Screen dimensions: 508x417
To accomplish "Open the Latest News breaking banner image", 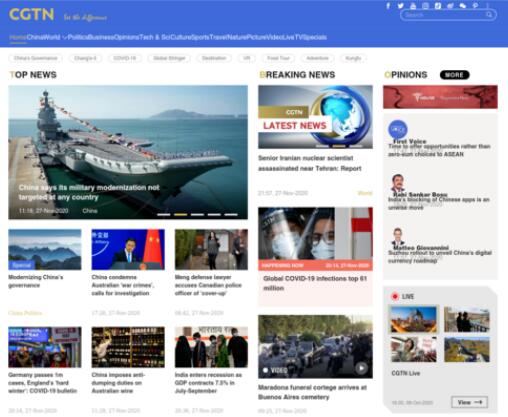I will click(x=315, y=117).
